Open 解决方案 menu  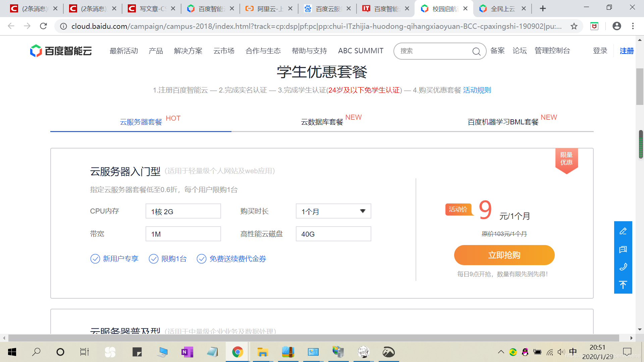(x=188, y=51)
